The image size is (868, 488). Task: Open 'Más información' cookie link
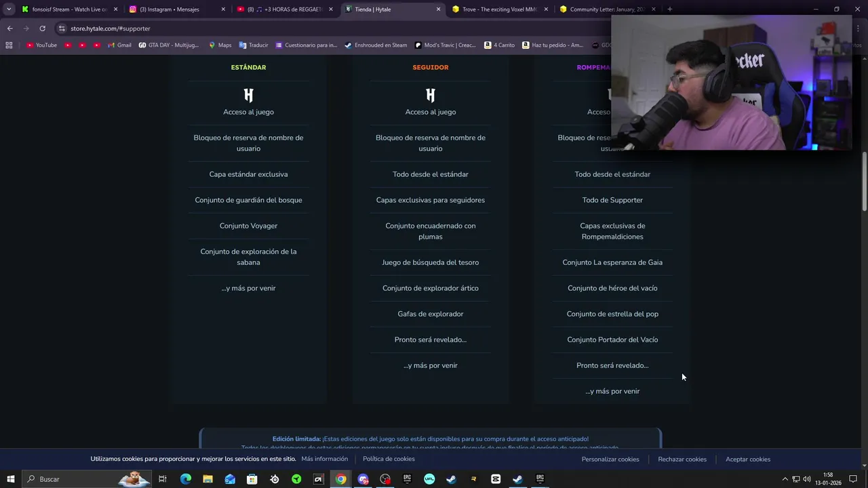[x=324, y=459]
